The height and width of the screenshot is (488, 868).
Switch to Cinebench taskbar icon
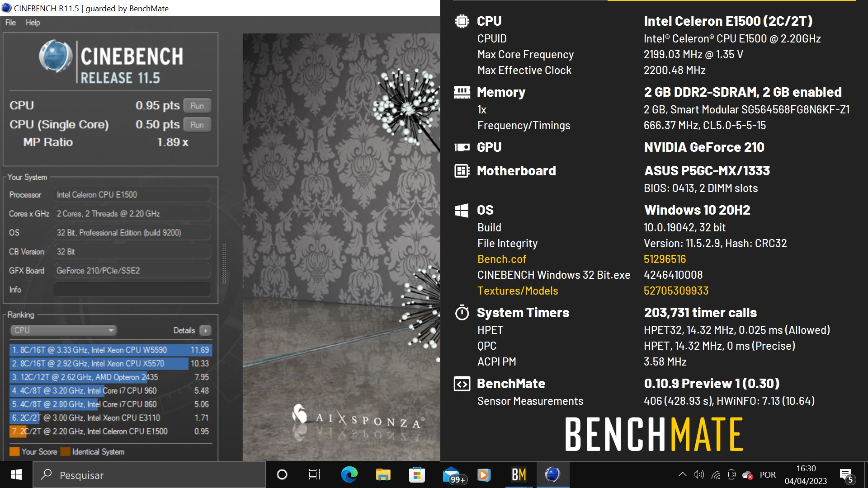pos(552,475)
